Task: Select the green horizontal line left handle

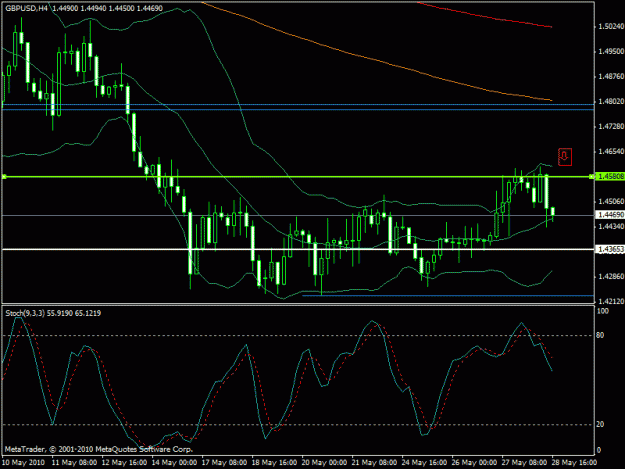Action: click(x=4, y=177)
